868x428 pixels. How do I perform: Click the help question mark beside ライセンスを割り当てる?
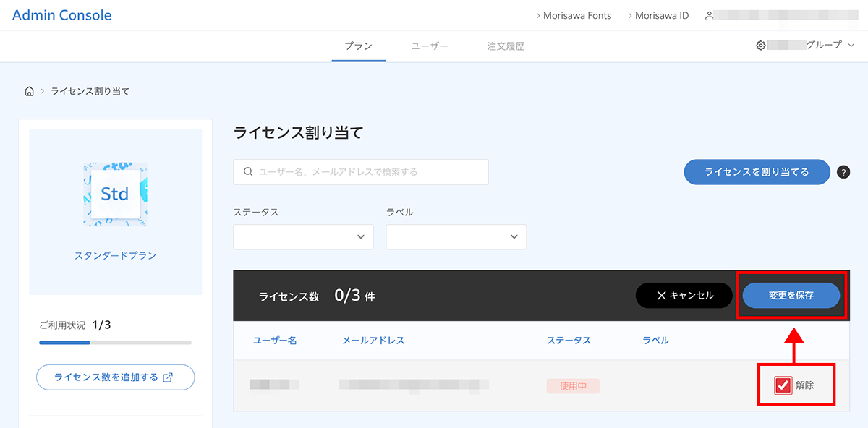tap(843, 172)
